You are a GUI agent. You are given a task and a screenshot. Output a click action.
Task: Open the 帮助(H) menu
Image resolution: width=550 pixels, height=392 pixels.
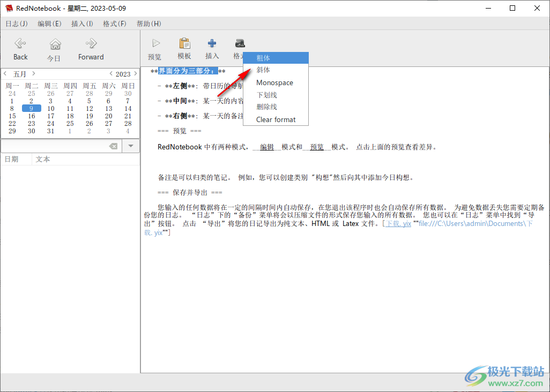coord(148,24)
